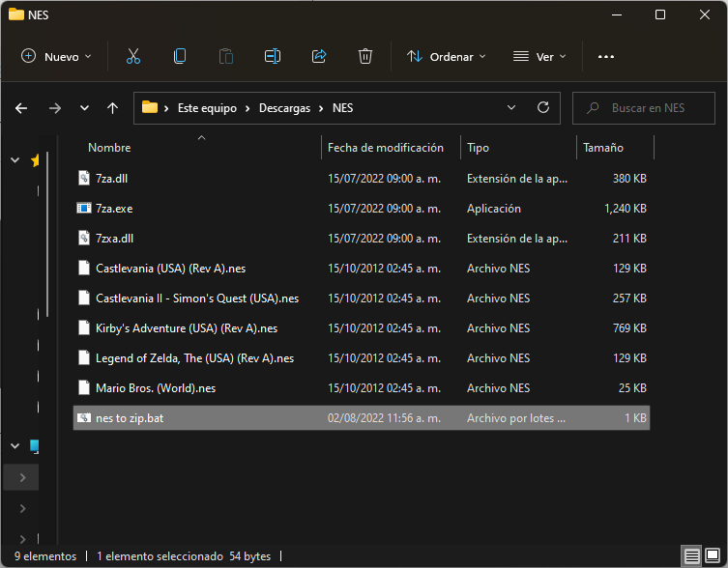The image size is (728, 568).
Task: Go back with the left arrow
Action: pyautogui.click(x=21, y=108)
